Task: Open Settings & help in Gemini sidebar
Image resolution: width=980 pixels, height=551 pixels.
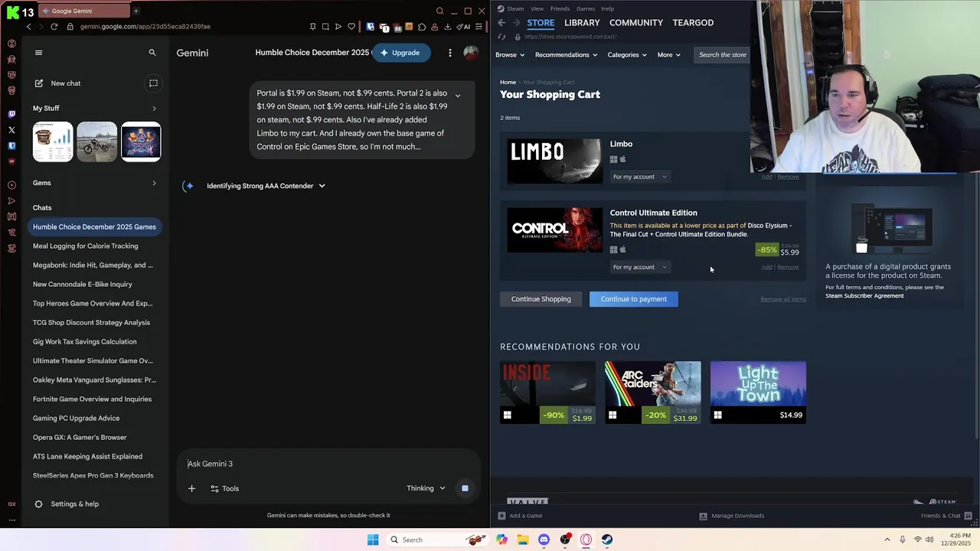Action: [67, 504]
